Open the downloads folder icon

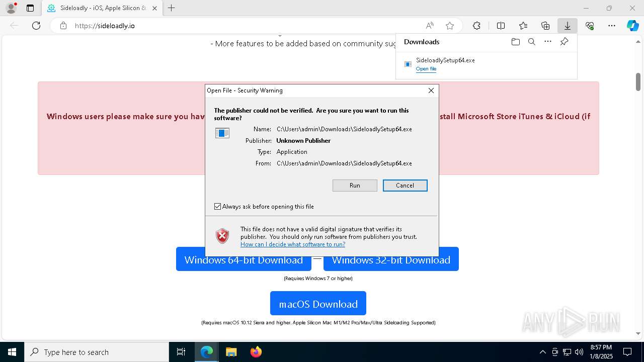click(x=515, y=42)
